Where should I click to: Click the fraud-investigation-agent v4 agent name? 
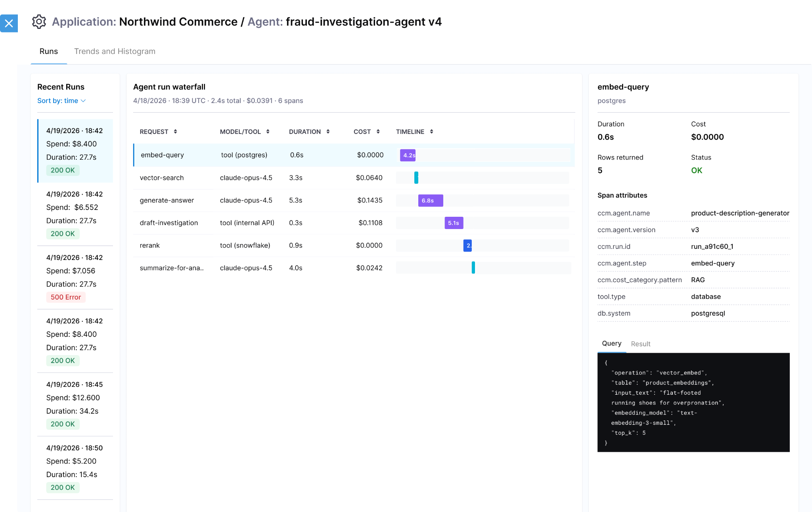[364, 22]
